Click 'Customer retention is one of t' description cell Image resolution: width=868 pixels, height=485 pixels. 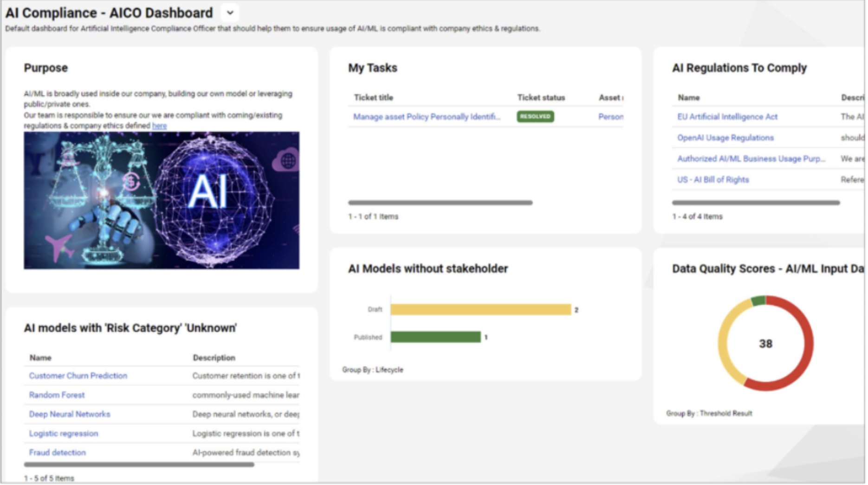[x=246, y=376]
